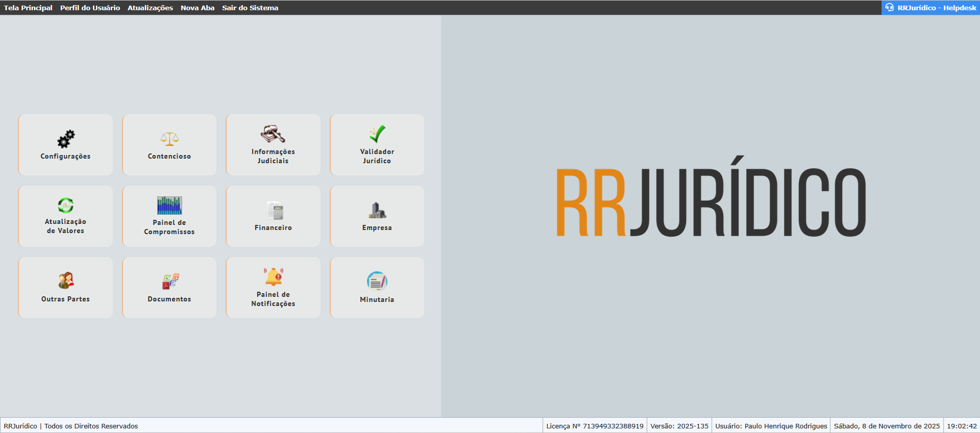The image size is (980, 433).
Task: Open Painel de Notificações bell icon
Action: (x=274, y=277)
